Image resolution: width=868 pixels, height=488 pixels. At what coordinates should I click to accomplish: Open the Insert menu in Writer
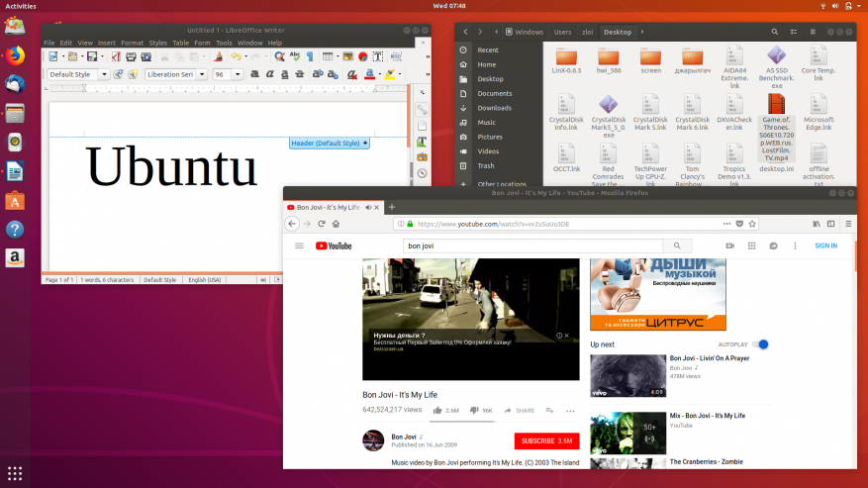coord(106,43)
